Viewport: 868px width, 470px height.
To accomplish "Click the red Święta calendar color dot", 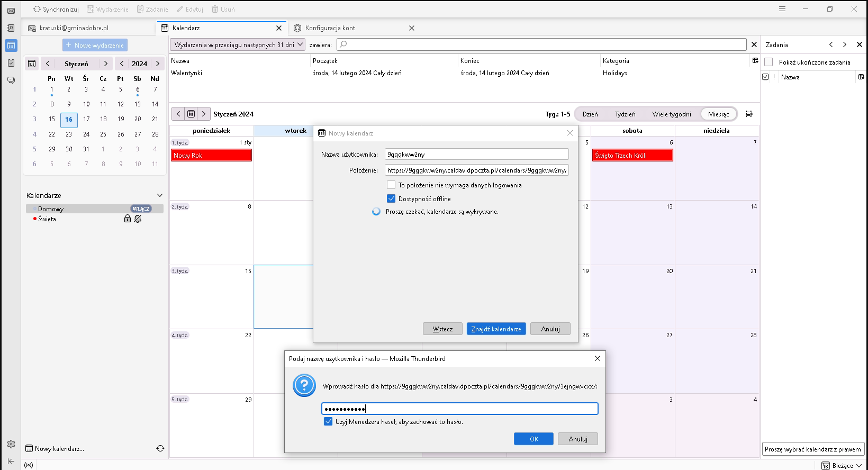I will click(x=35, y=219).
